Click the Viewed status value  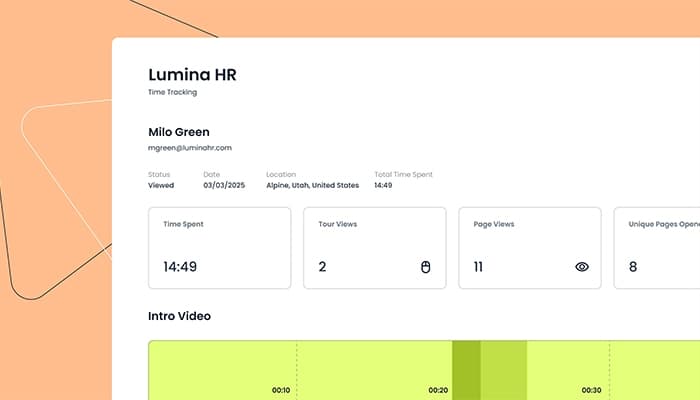click(x=161, y=185)
